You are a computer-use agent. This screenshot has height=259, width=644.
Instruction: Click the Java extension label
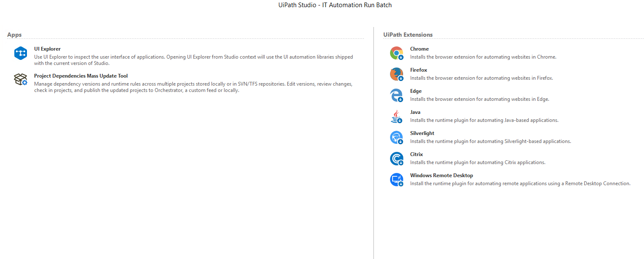(x=415, y=112)
